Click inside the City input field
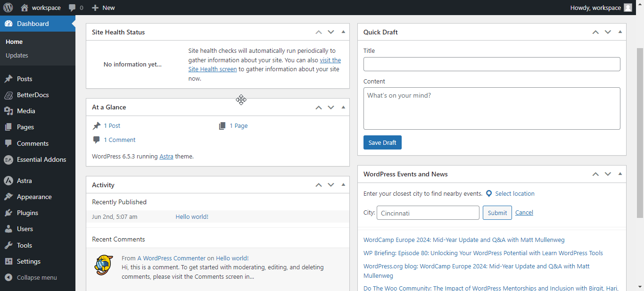Image resolution: width=644 pixels, height=291 pixels. (428, 212)
